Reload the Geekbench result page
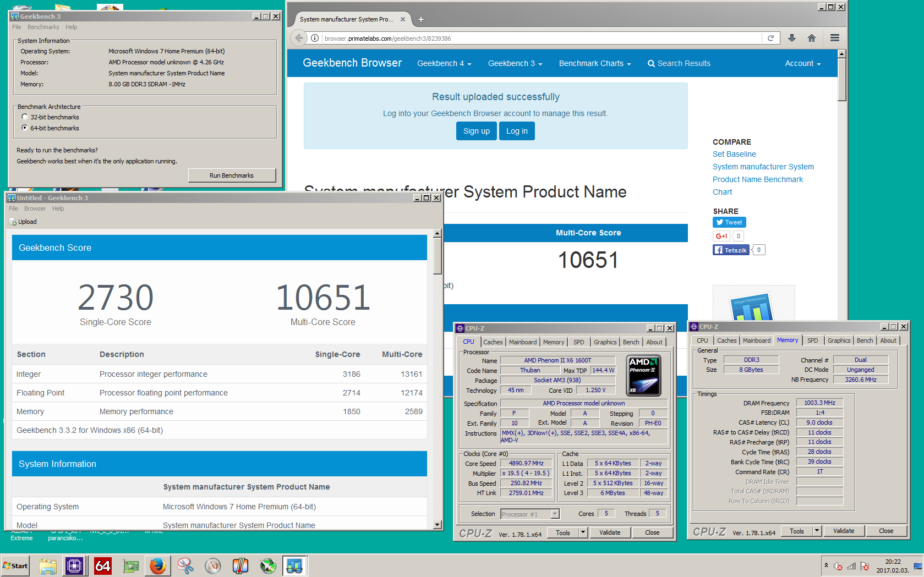924x577 pixels. (x=770, y=38)
